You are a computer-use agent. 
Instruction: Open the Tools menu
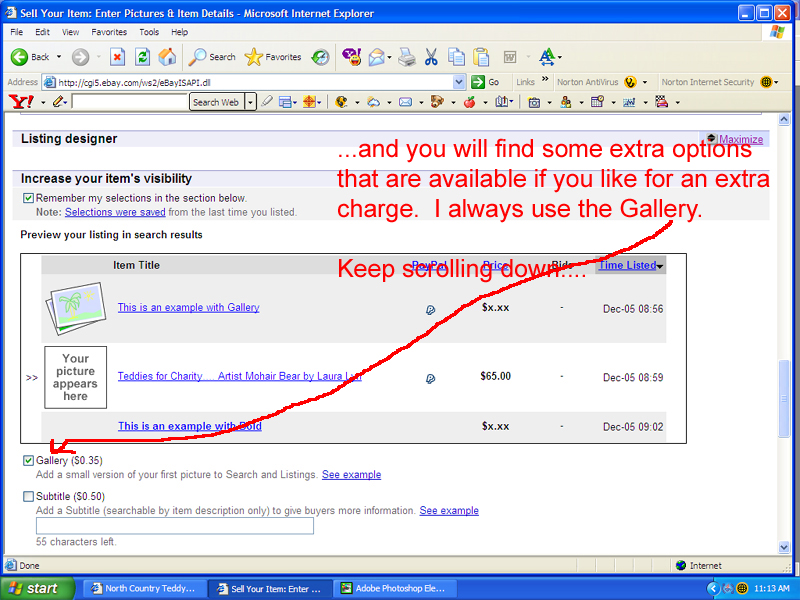[148, 32]
